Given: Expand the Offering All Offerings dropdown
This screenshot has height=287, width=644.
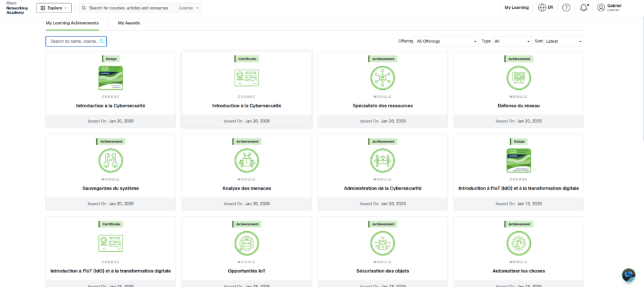Looking at the screenshot, I should pos(447,41).
